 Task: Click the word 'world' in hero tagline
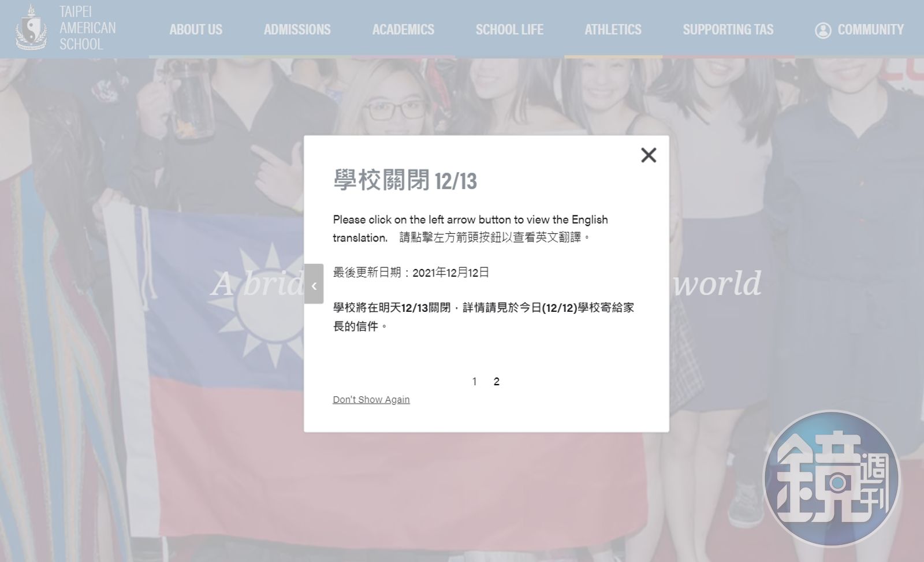point(718,284)
